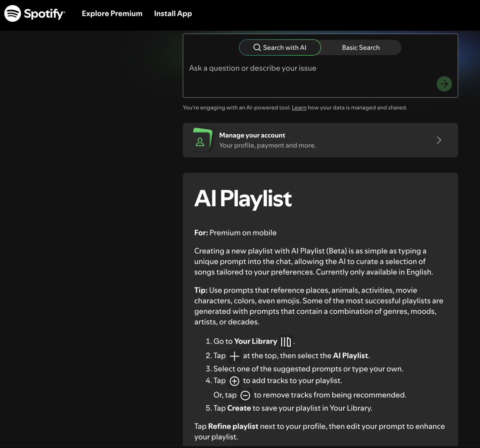Image resolution: width=480 pixels, height=448 pixels.
Task: Focus the Ask a question input field
Action: [307, 68]
